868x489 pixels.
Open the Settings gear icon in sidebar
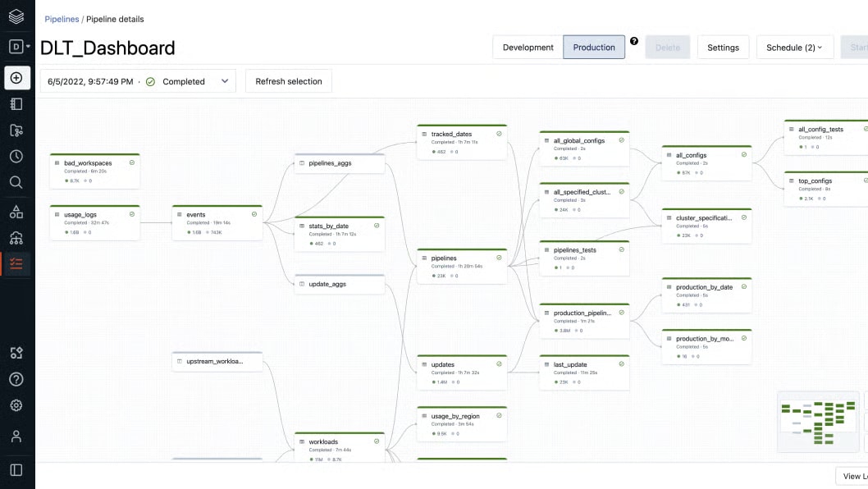[x=16, y=405]
